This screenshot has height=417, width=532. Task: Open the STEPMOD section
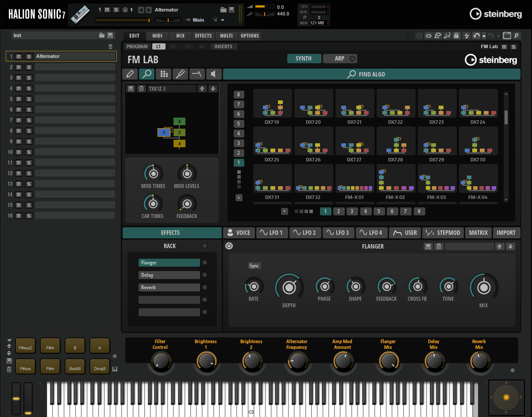point(443,233)
